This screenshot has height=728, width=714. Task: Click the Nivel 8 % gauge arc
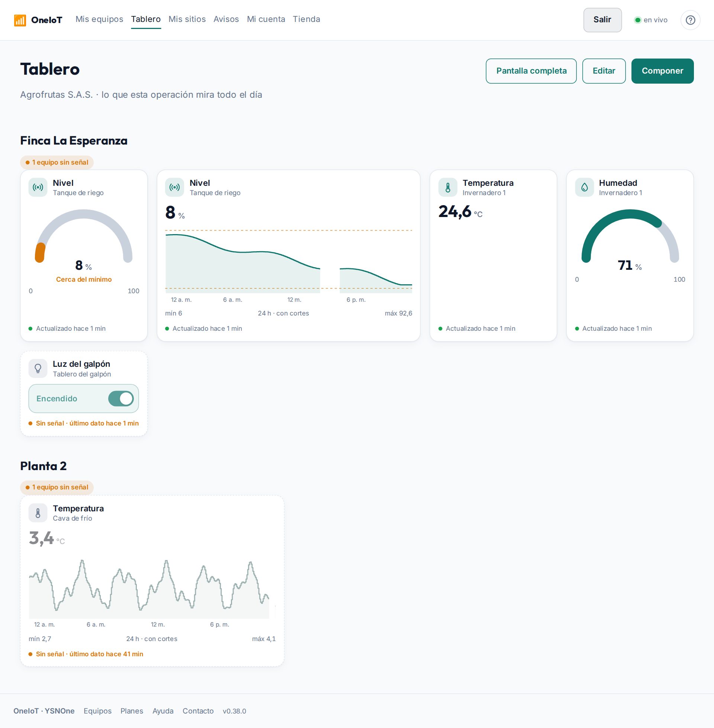(x=84, y=236)
